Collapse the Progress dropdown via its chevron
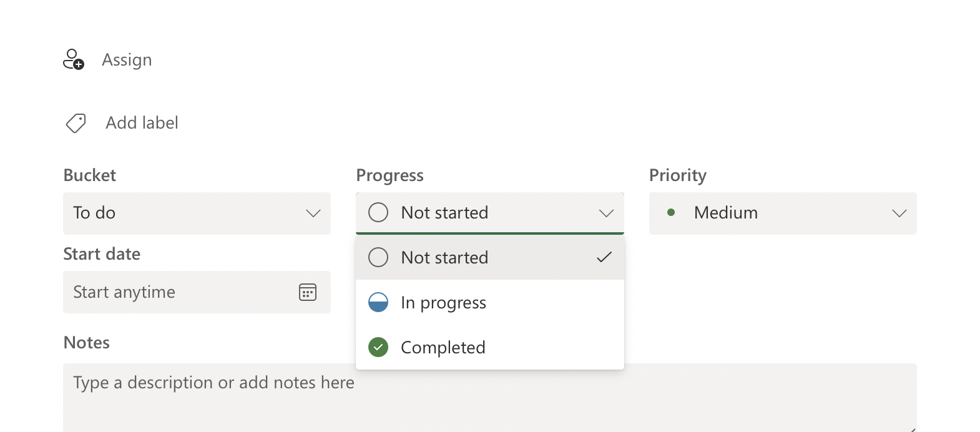 606,213
